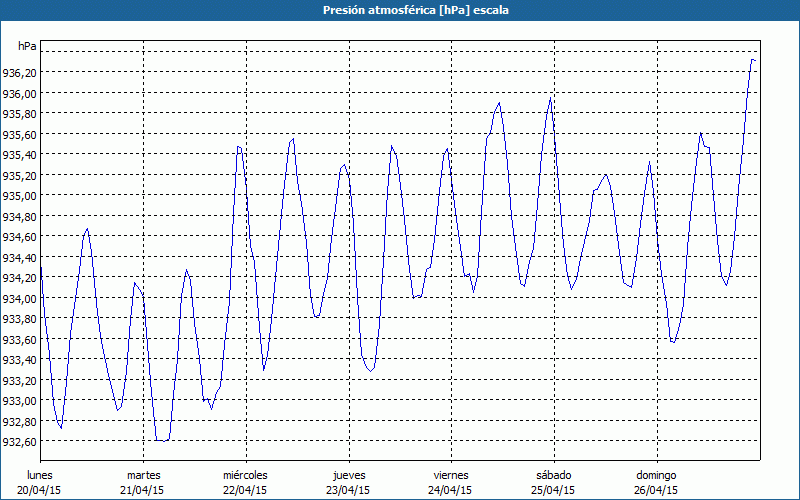Select the 932,60 y-axis value label
The image size is (800, 500).
tap(20, 442)
